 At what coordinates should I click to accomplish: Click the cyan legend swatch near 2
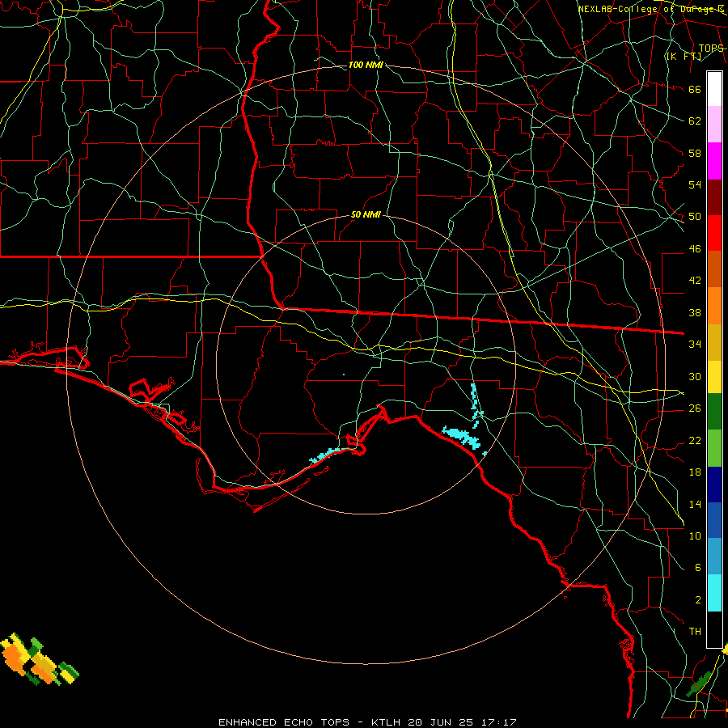714,593
